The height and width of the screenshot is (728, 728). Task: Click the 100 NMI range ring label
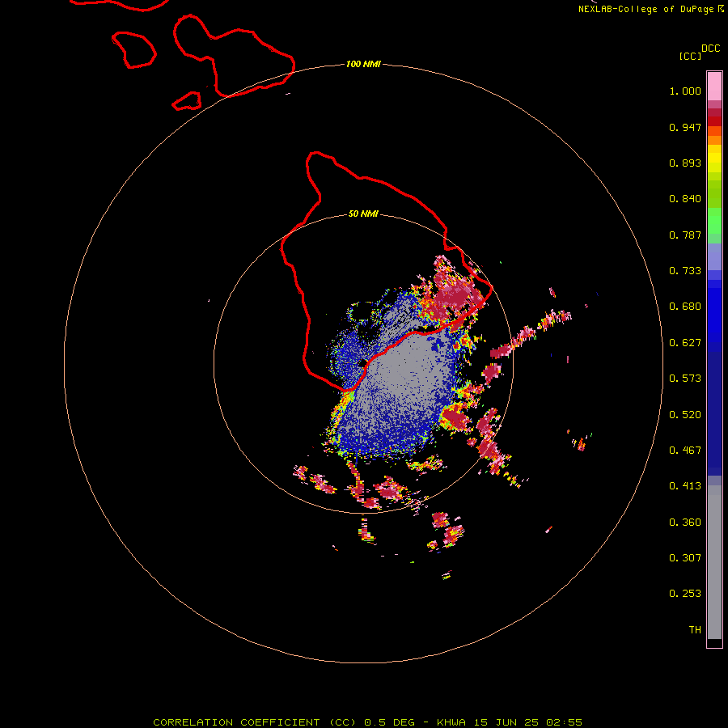click(x=363, y=64)
